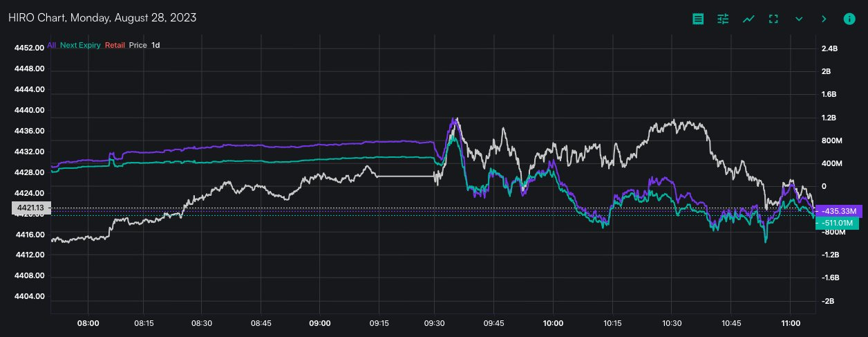Expand the downward chevron in the toolbar
The width and height of the screenshot is (868, 337).
pos(799,19)
